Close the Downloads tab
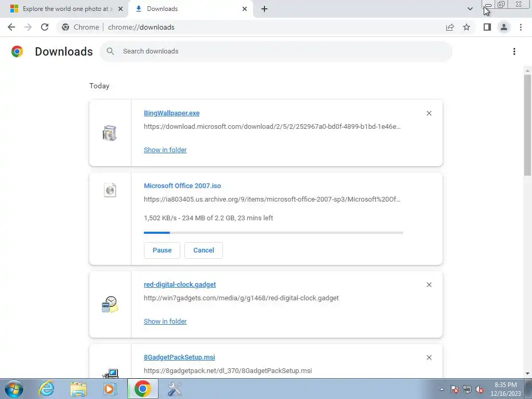Screen dimensions: 532x399 (x=245, y=9)
